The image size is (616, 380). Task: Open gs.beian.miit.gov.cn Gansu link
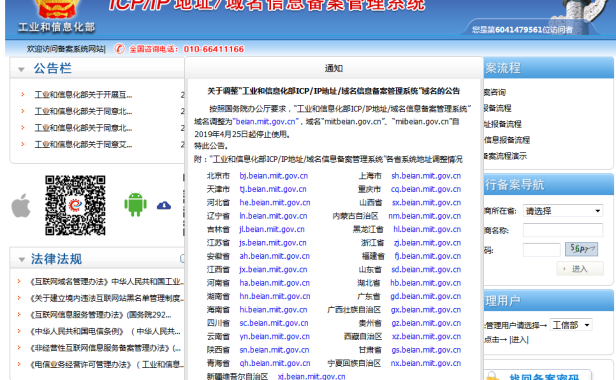(x=426, y=350)
